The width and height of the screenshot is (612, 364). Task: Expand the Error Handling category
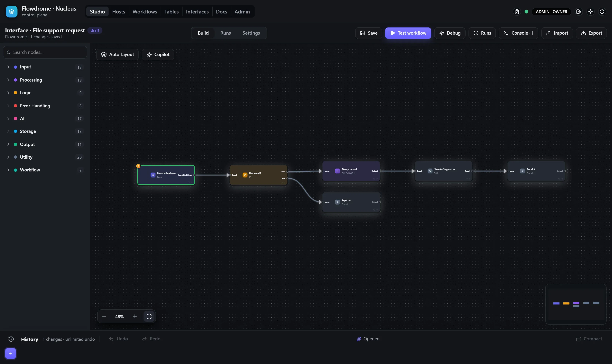coord(8,106)
